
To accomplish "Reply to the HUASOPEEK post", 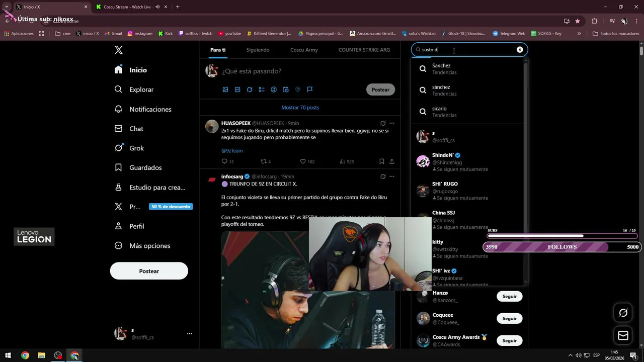I will 227,161.
